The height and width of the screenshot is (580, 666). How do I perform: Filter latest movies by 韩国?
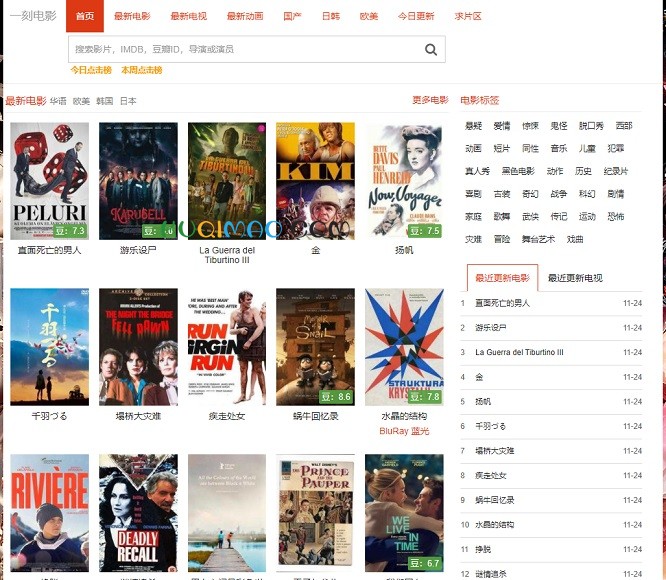pos(104,101)
